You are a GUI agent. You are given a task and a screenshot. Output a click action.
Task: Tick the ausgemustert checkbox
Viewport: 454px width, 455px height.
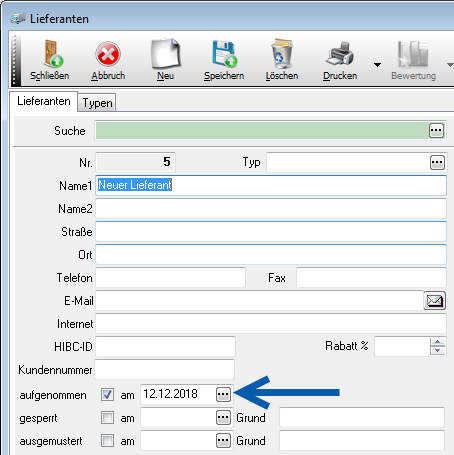pyautogui.click(x=107, y=441)
